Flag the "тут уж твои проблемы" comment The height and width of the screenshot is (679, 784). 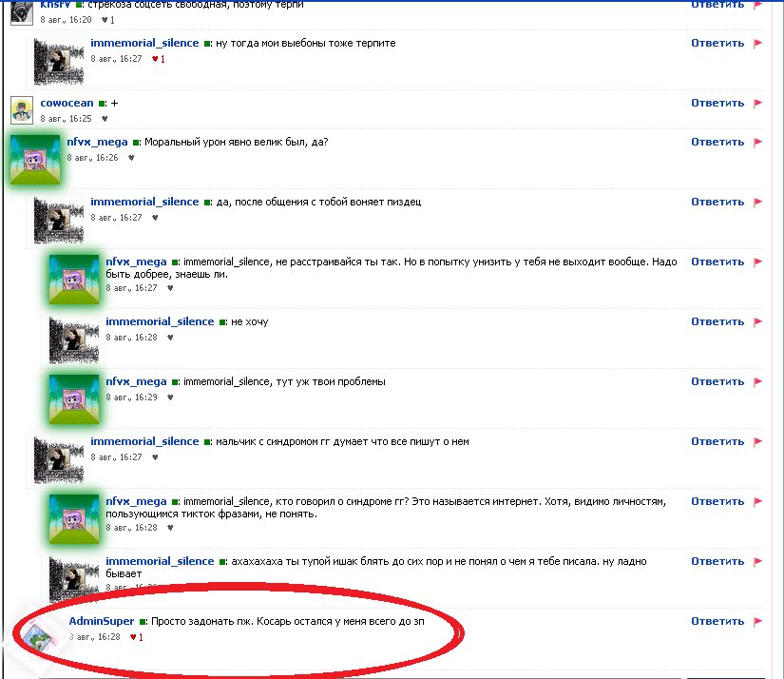(x=758, y=381)
